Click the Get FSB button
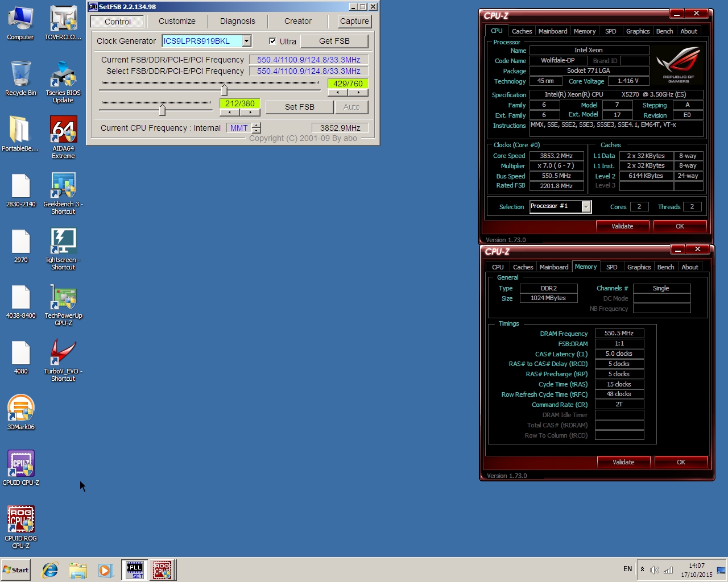This screenshot has height=582, width=728. (x=334, y=41)
